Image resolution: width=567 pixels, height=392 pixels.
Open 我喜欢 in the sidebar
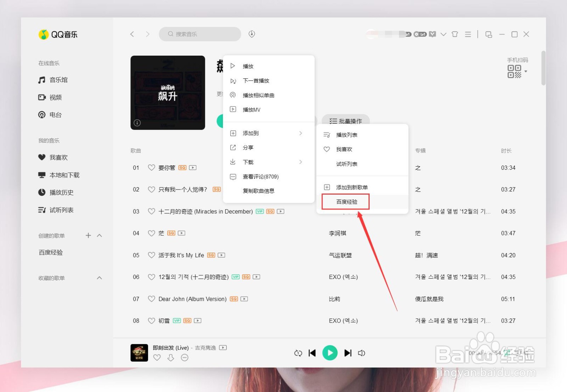pyautogui.click(x=53, y=157)
